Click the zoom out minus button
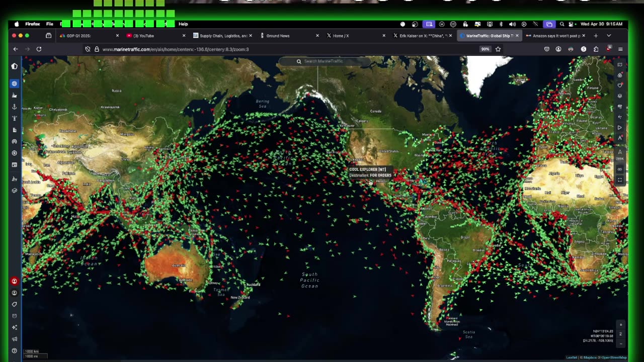 620,343
